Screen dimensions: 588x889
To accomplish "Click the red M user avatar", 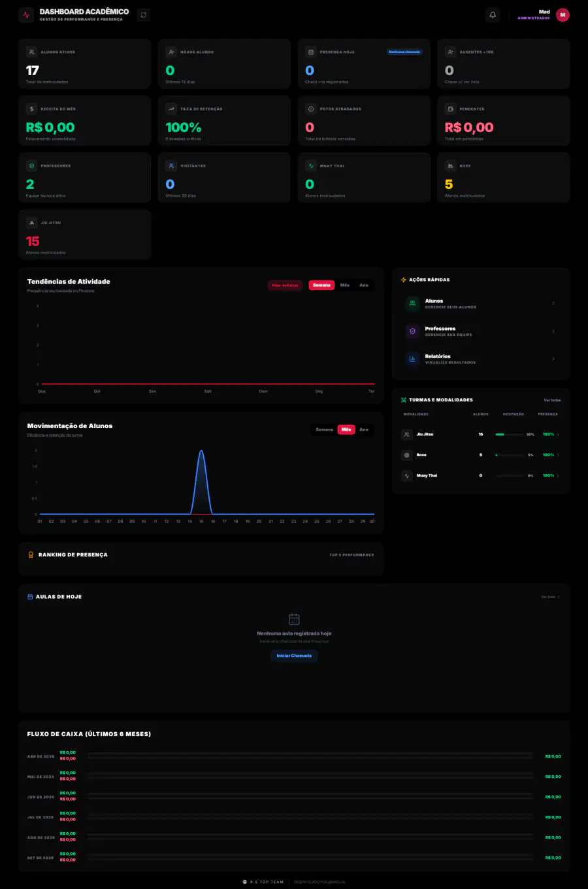I will (x=563, y=14).
